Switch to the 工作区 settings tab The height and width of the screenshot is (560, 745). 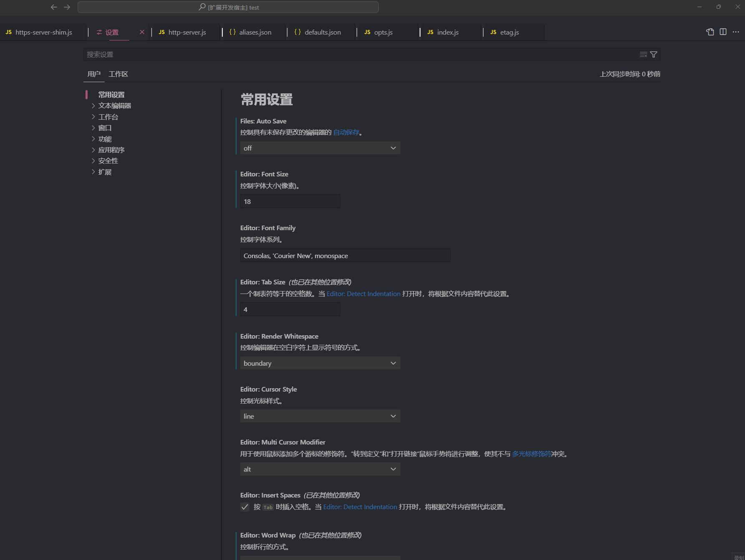(118, 74)
